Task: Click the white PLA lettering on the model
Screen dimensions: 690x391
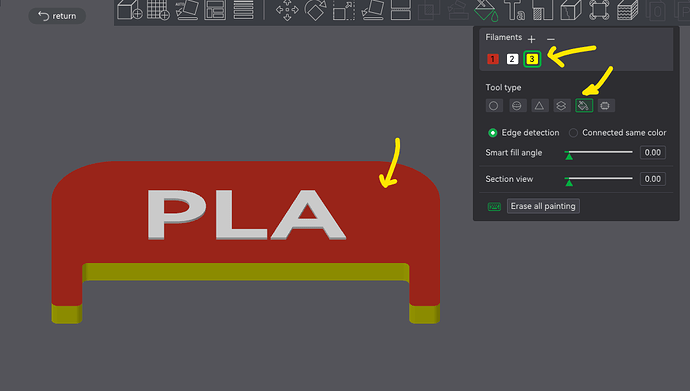Action: 246,215
